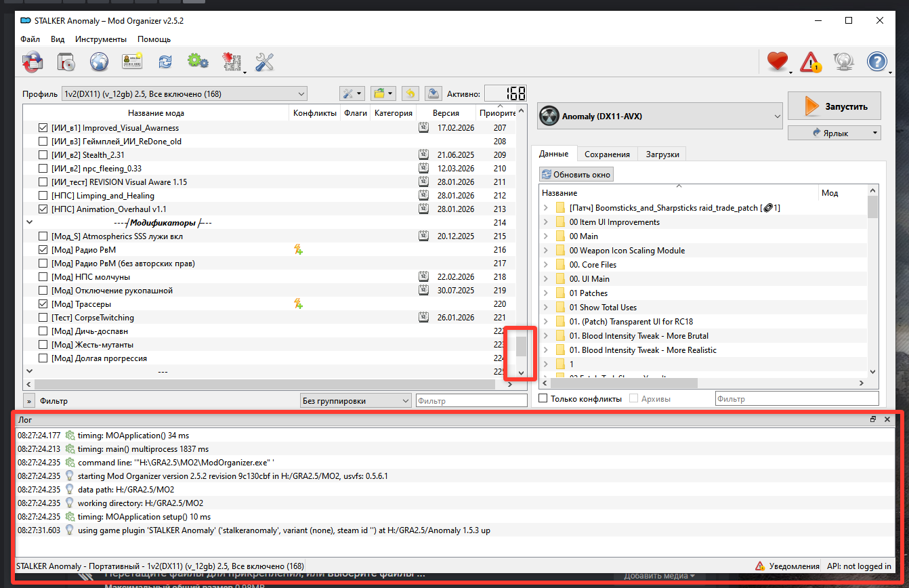Collapse the Модификаторы separator
The width and height of the screenshot is (909, 588).
click(29, 222)
